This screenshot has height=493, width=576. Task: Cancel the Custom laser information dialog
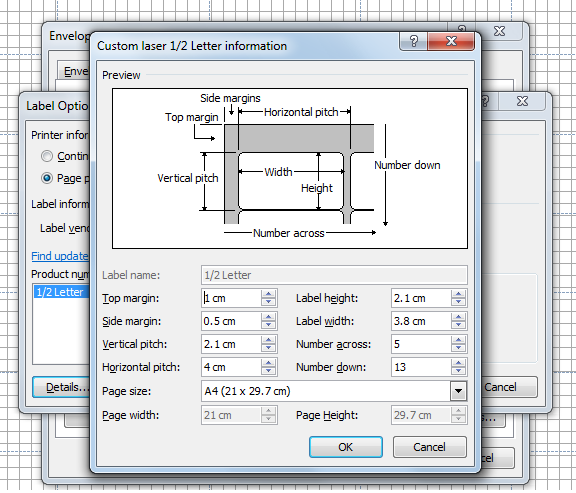429,447
